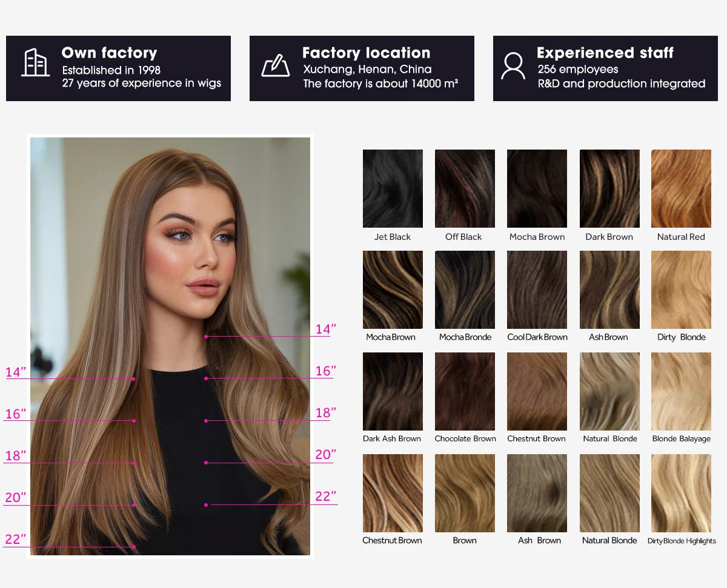
Task: Pick the Dark Brown hair swatch
Action: (x=609, y=189)
